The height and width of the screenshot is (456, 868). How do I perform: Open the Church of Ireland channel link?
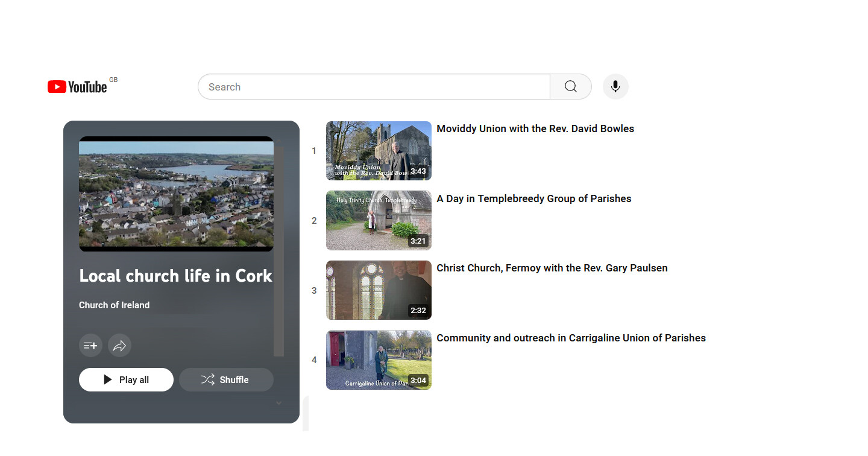[114, 305]
